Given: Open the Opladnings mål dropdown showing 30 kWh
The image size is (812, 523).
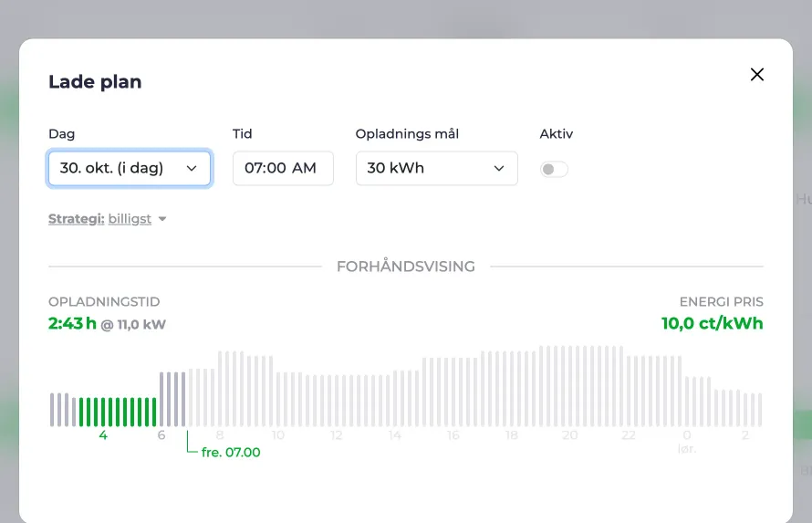Looking at the screenshot, I should click(x=436, y=168).
